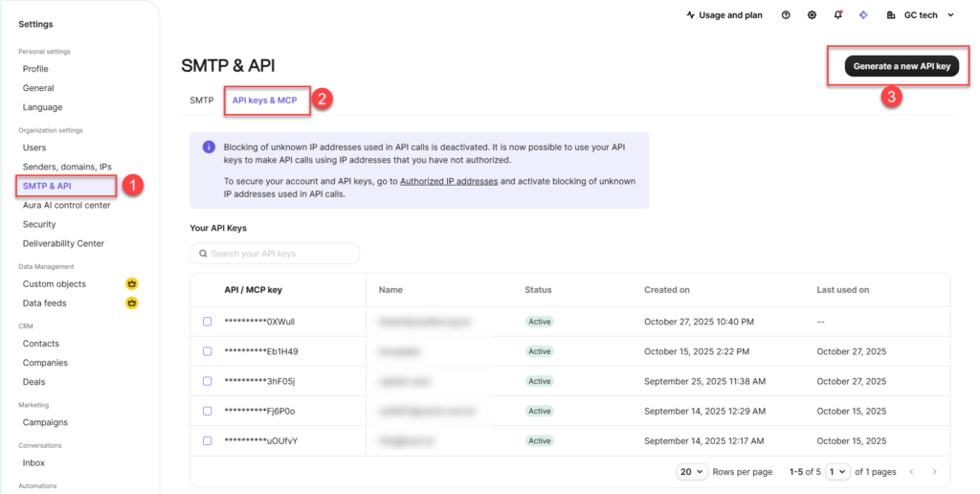The image size is (980, 494).
Task: Open the notifications bell icon
Action: (838, 15)
